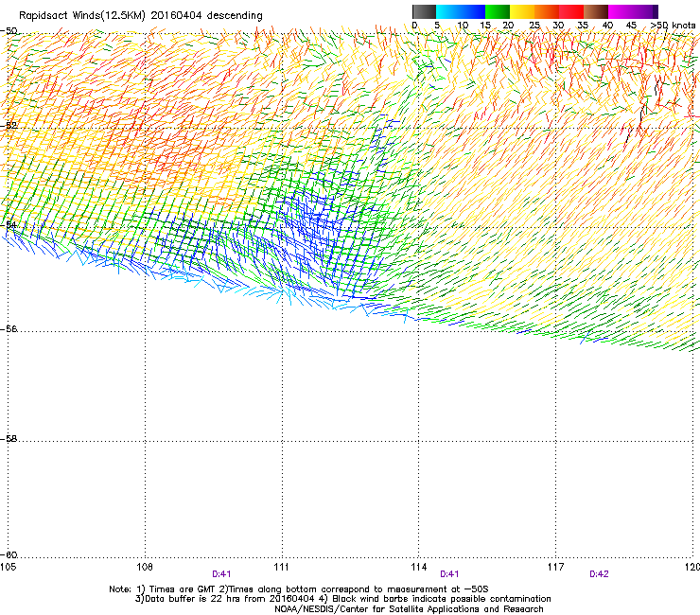Click the longitude label '108'
The height and width of the screenshot is (615, 700).
click(x=145, y=567)
